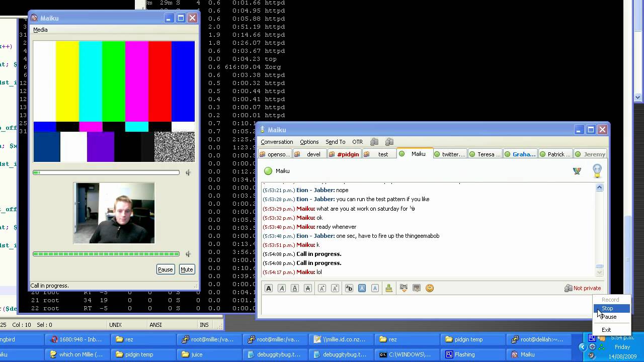Switch to the Teresa conversation tab

[x=485, y=154]
